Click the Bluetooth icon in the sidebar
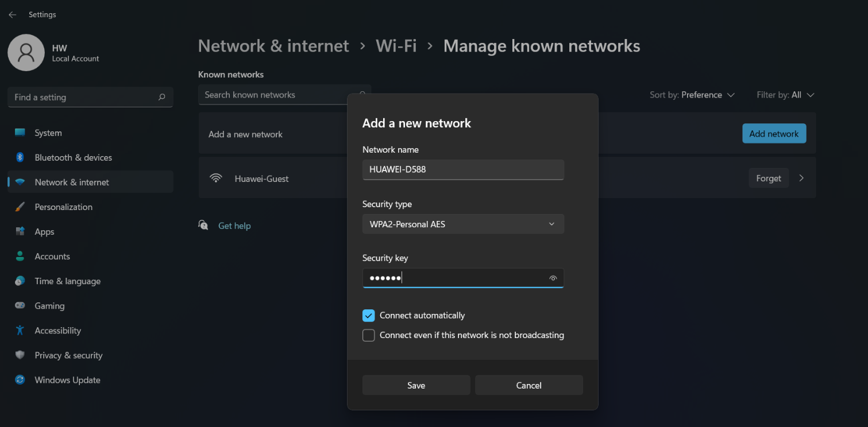 click(x=20, y=157)
